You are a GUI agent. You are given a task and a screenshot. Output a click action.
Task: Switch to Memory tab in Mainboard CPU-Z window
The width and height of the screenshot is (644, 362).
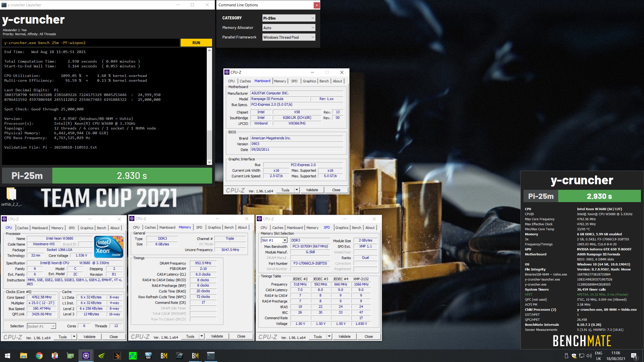[x=280, y=81]
